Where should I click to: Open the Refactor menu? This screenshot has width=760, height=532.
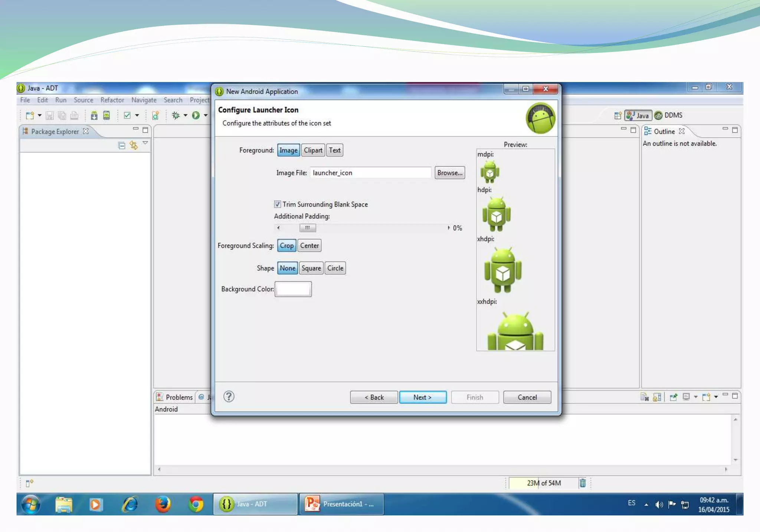coord(112,100)
